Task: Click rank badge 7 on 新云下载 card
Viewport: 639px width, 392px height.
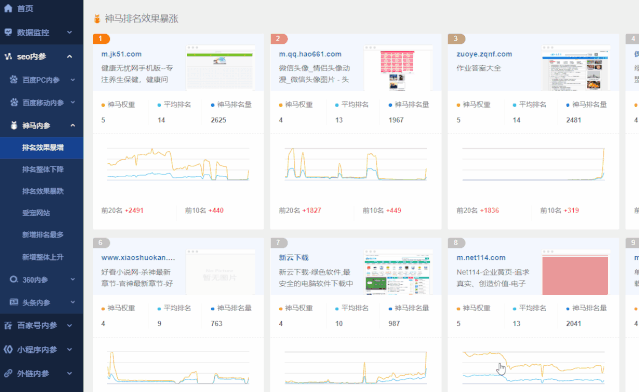Action: 279,243
